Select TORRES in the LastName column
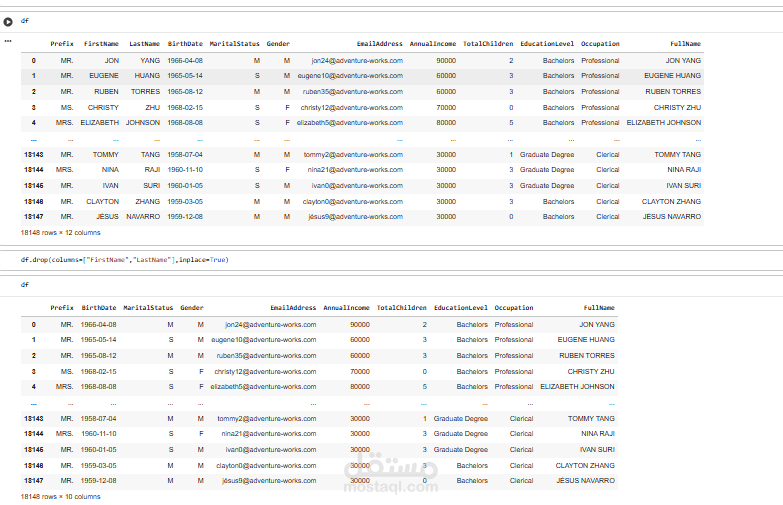Image resolution: width=783 pixels, height=505 pixels. tap(145, 92)
